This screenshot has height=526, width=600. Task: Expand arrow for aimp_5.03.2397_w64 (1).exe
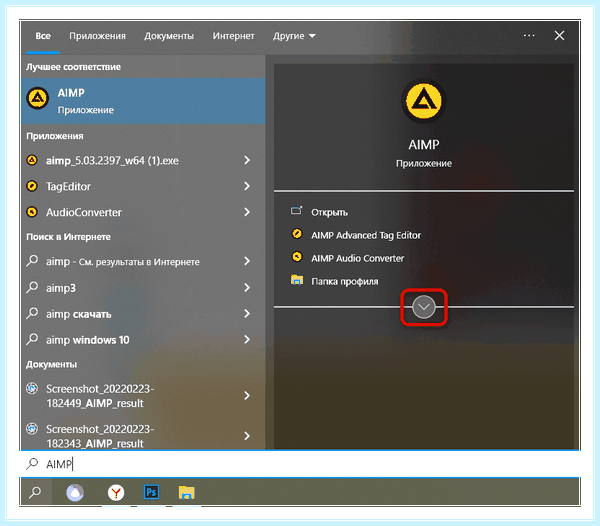pyautogui.click(x=247, y=160)
